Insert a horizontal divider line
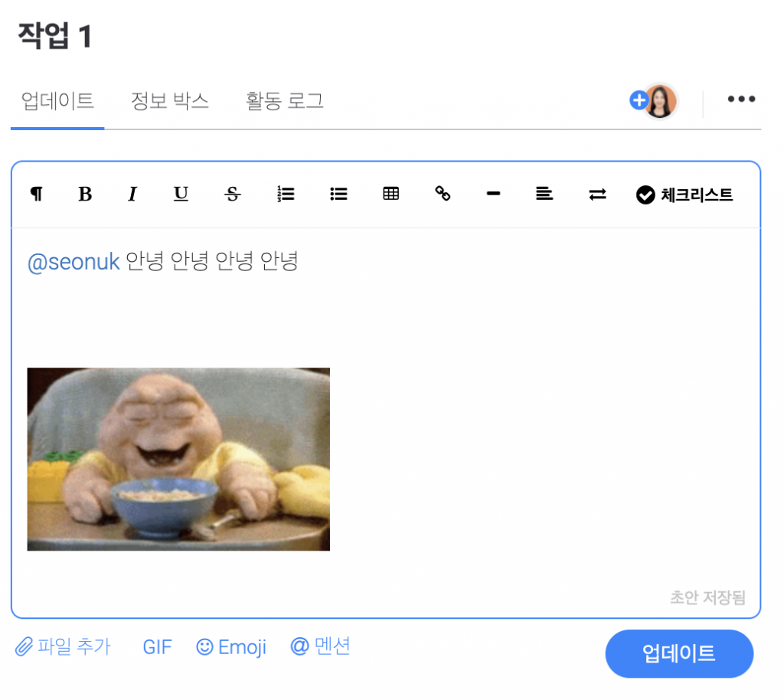Image resolution: width=784 pixels, height=700 pixels. pyautogui.click(x=494, y=194)
